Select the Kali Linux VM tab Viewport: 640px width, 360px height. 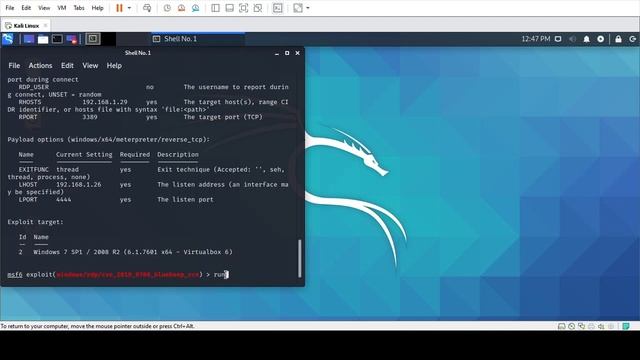point(25,25)
